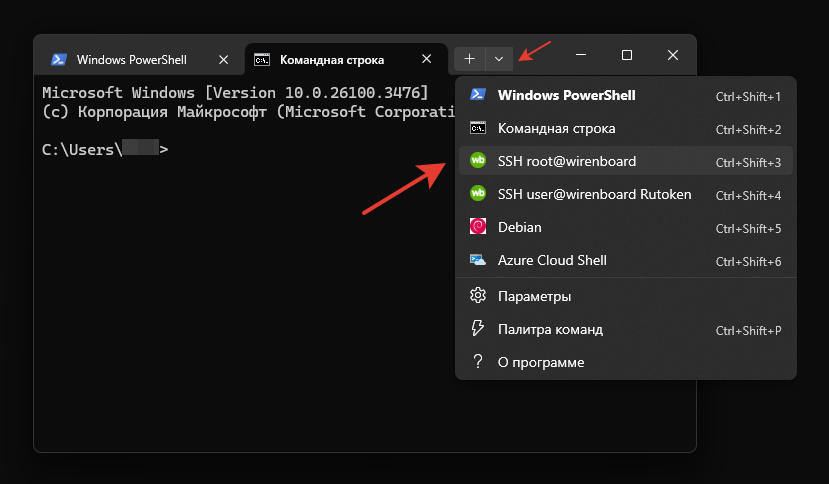The width and height of the screenshot is (829, 484).
Task: Close the Windows PowerShell tab
Action: (x=224, y=60)
